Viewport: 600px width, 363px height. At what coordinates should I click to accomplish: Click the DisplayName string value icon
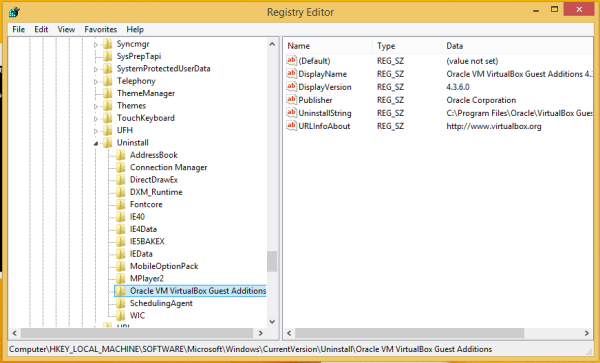pyautogui.click(x=292, y=73)
